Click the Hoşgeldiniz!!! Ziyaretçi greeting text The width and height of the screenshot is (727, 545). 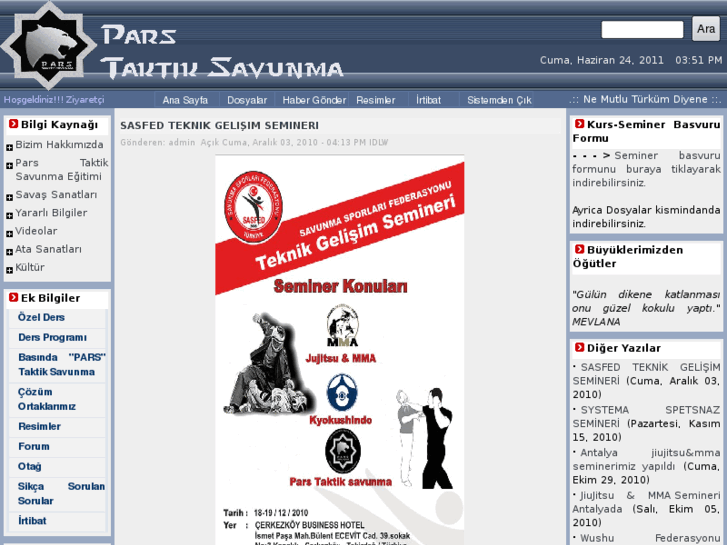pos(54,100)
